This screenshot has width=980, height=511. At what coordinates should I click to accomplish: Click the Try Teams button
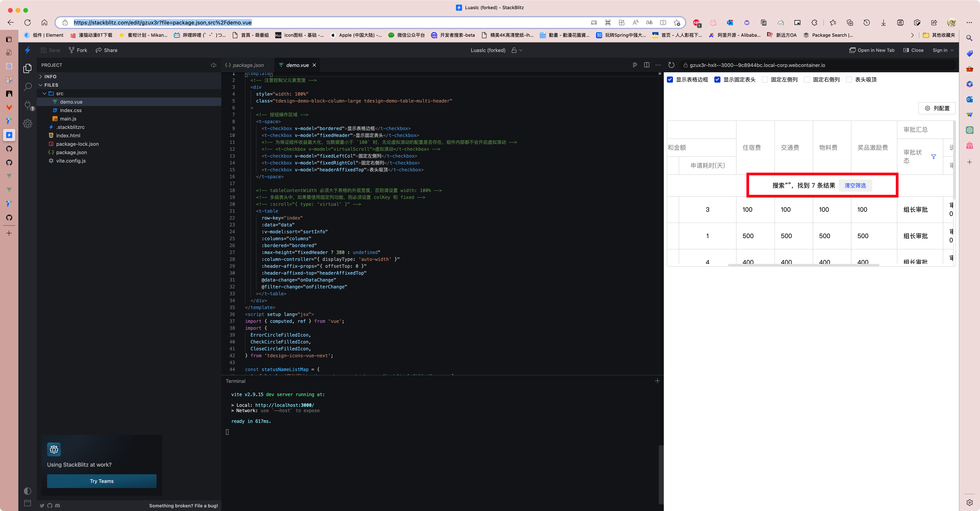pos(102,481)
